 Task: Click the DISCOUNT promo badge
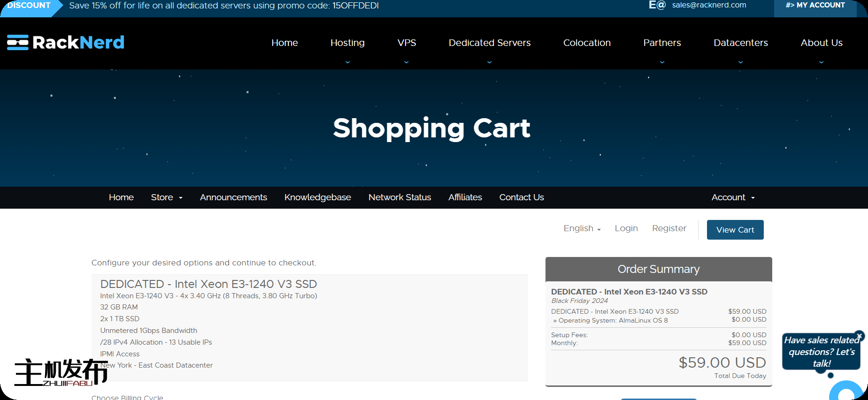(29, 6)
